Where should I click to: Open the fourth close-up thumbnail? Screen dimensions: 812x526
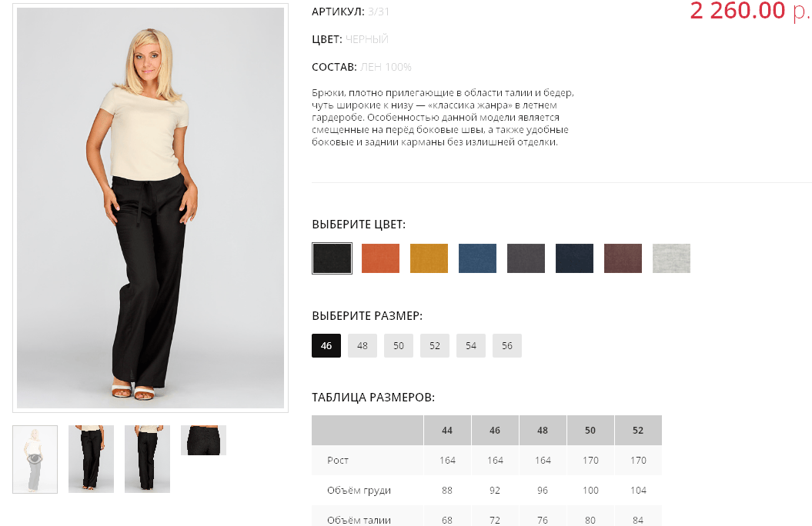coord(203,440)
